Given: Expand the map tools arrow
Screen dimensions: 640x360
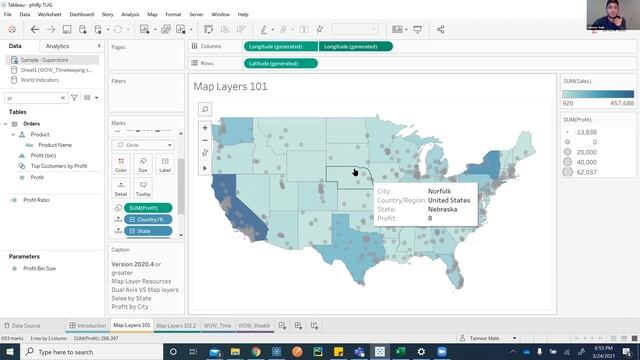Looking at the screenshot, I should click(x=205, y=168).
